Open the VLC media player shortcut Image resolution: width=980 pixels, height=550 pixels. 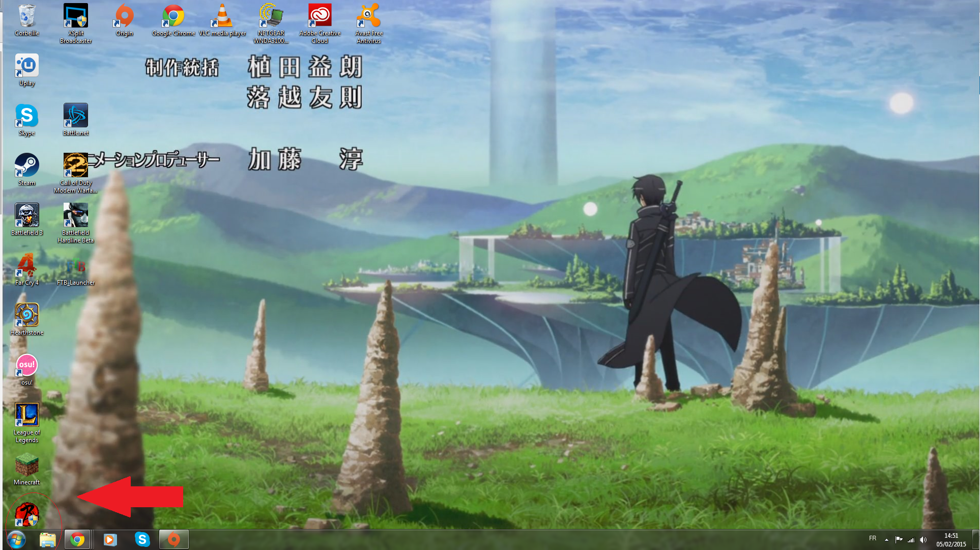coord(222,20)
